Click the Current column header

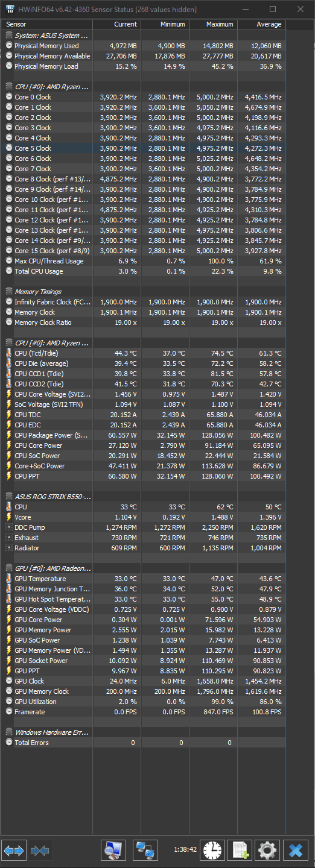tap(117, 24)
